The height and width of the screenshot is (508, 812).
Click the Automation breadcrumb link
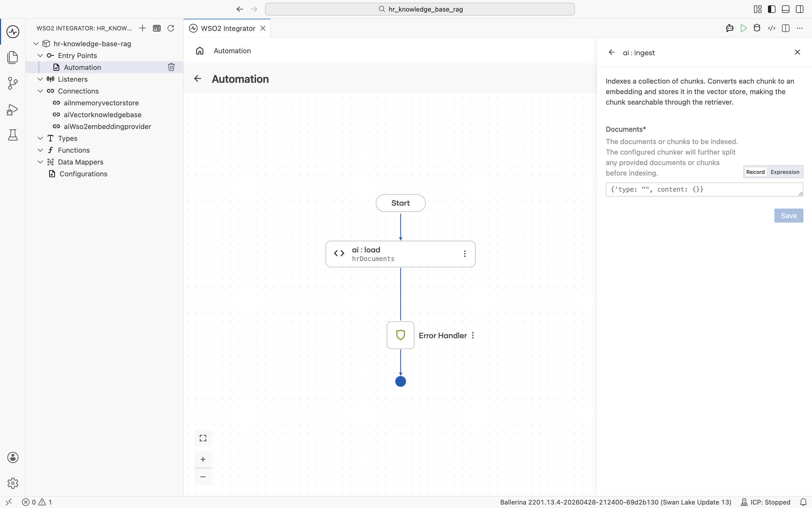232,51
